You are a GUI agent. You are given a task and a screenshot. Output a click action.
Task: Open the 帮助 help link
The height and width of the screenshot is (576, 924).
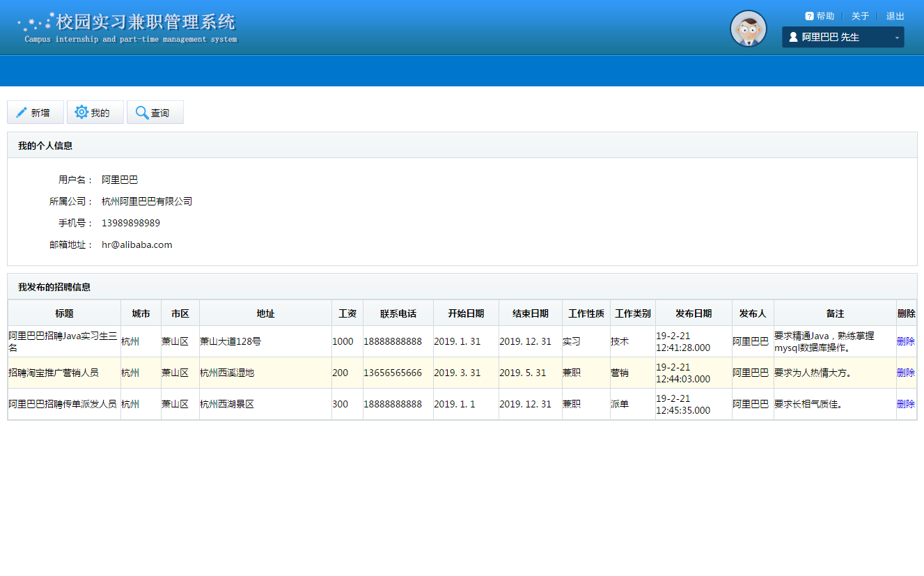[825, 16]
